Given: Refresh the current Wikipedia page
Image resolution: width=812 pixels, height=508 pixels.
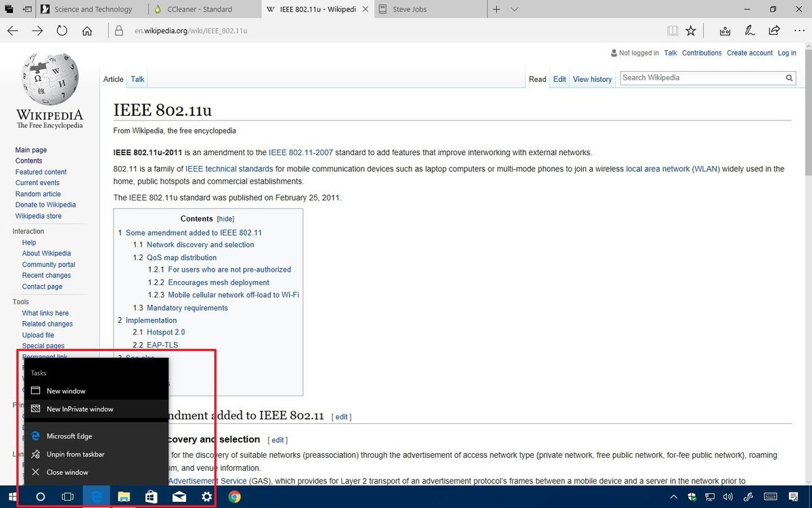Looking at the screenshot, I should [62, 30].
